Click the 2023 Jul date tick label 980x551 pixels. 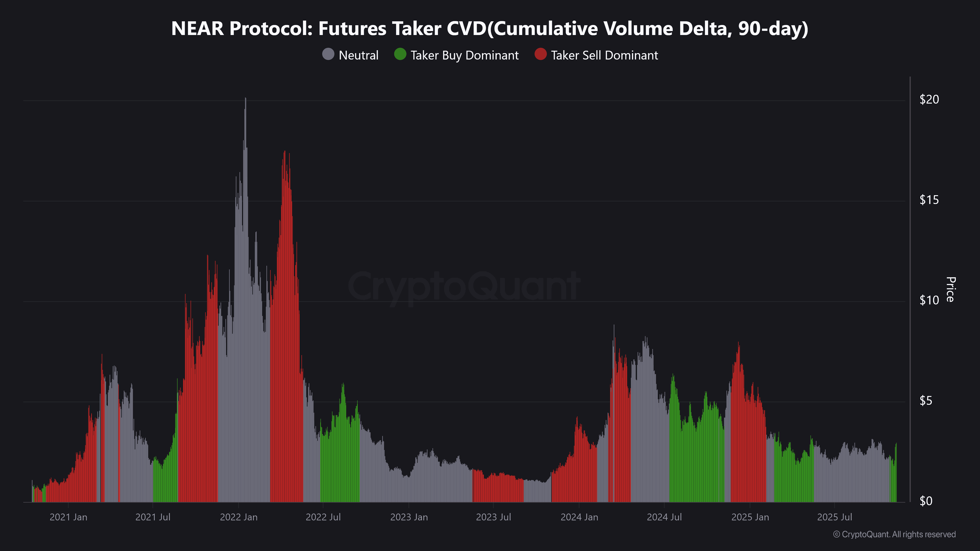[493, 517]
